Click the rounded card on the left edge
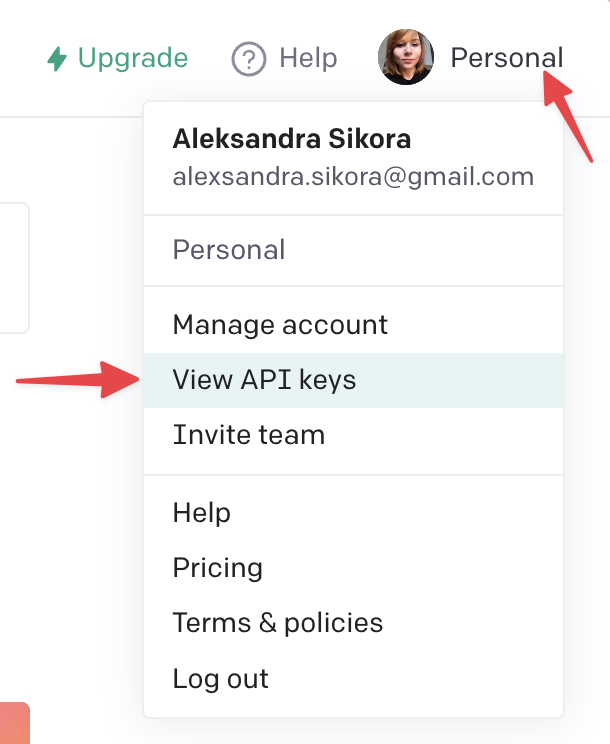This screenshot has height=744, width=610. point(13,268)
